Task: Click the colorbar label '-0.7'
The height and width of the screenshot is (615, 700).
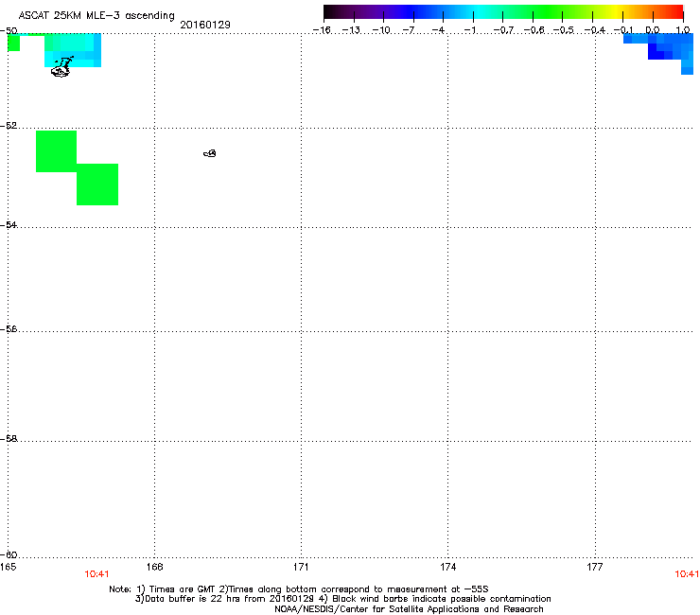Action: tap(503, 30)
